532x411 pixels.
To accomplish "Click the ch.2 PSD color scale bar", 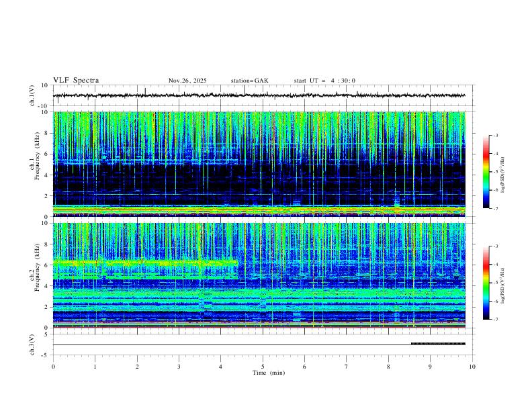I will tap(486, 283).
